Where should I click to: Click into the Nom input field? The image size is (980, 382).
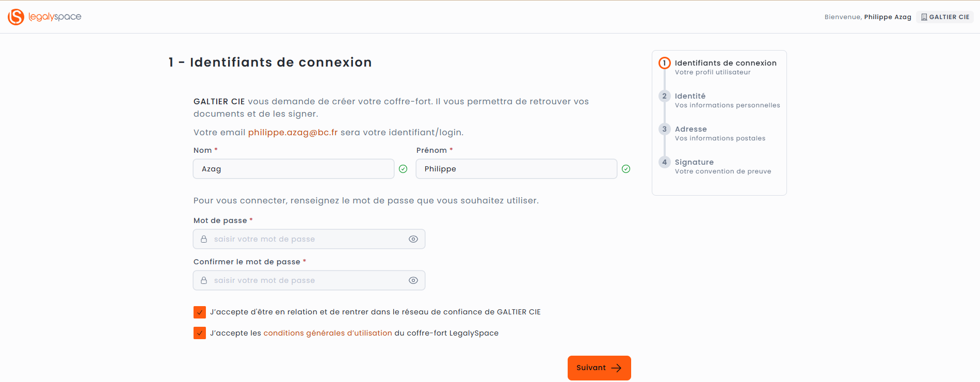pyautogui.click(x=293, y=169)
